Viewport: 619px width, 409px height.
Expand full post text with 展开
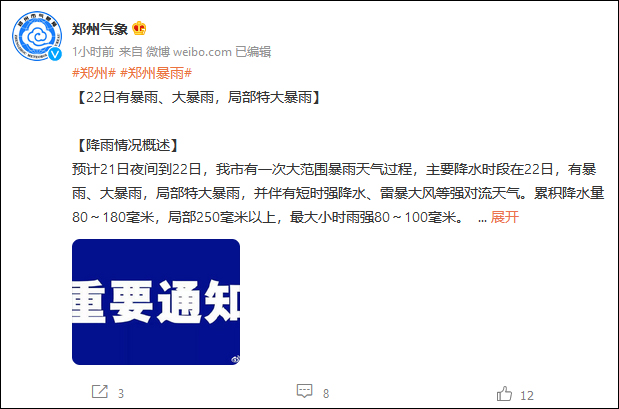504,217
